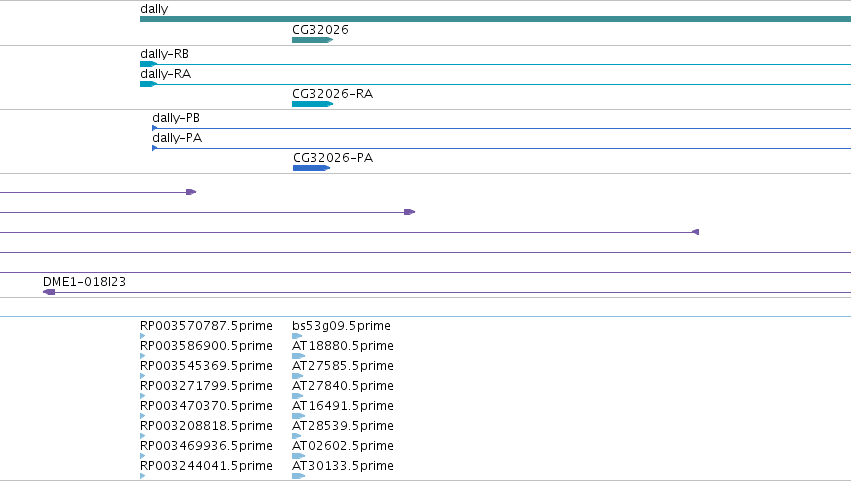The height and width of the screenshot is (481, 851).
Task: Select the AT18880.5prime EST arrow glyph
Action: (299, 356)
